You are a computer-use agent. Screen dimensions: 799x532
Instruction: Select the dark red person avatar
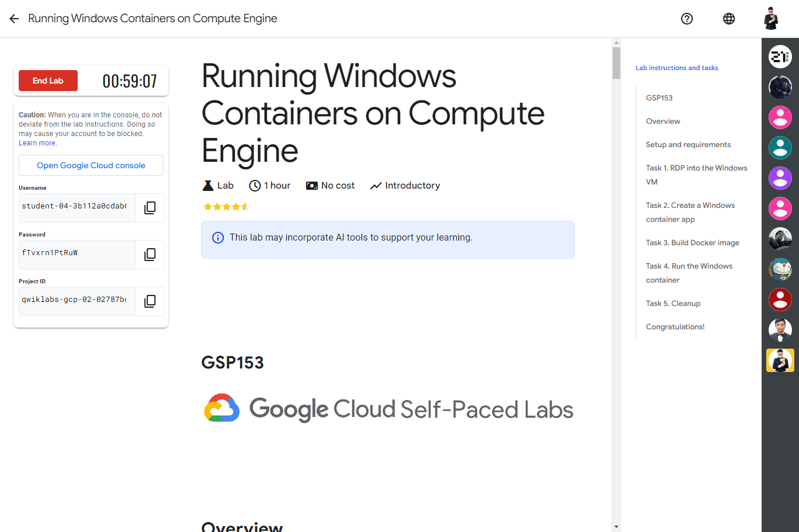pyautogui.click(x=780, y=300)
